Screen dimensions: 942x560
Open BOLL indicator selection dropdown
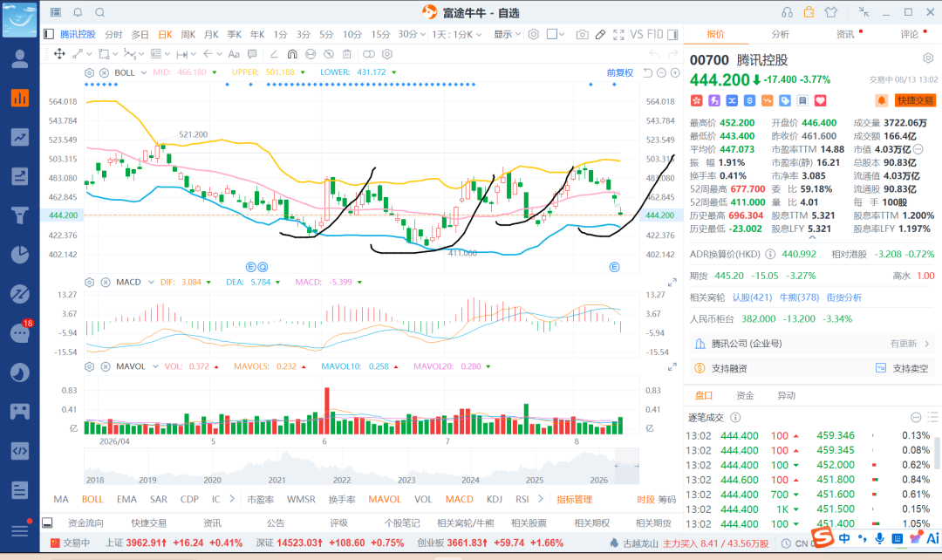(144, 72)
